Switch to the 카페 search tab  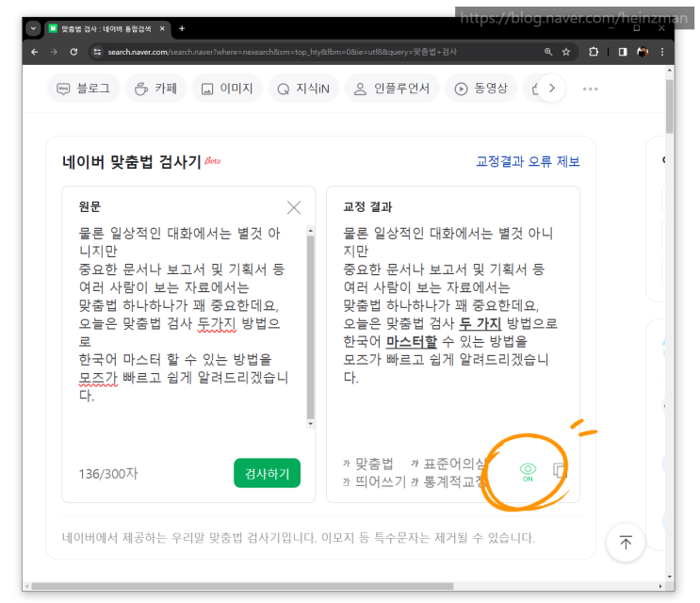click(x=155, y=89)
